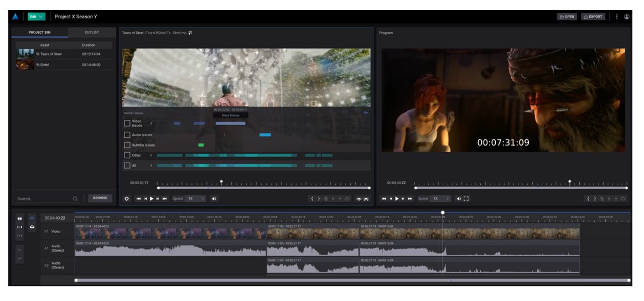Click the undo arrow in timeline sidebar

(x=20, y=250)
